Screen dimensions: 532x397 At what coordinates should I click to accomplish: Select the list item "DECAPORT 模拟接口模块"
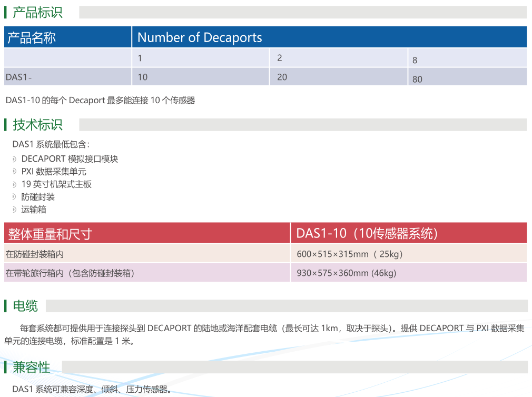(x=70, y=158)
